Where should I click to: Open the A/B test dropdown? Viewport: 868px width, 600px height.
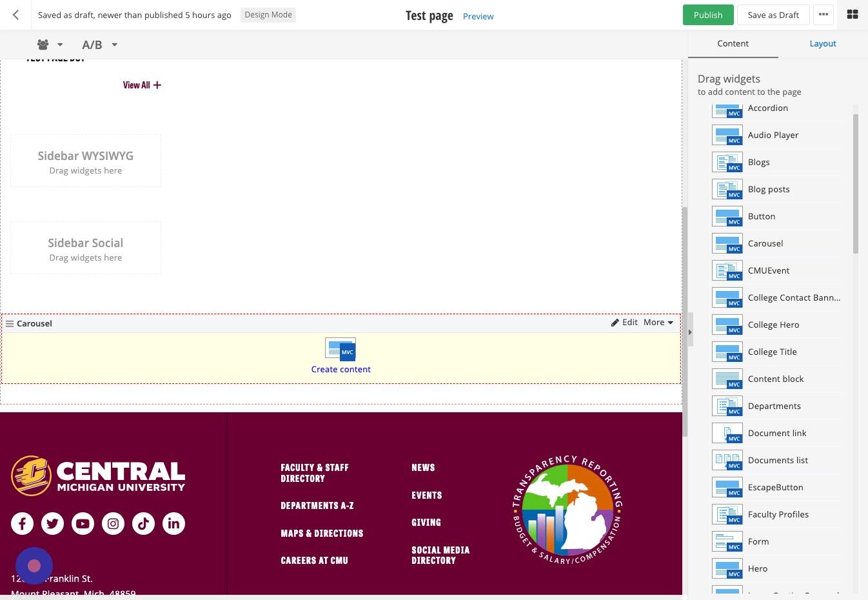tap(99, 45)
